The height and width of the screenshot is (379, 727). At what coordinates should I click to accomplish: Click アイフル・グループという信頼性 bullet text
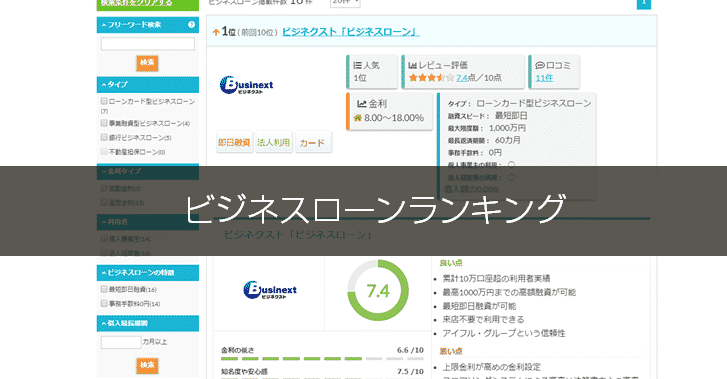(504, 333)
